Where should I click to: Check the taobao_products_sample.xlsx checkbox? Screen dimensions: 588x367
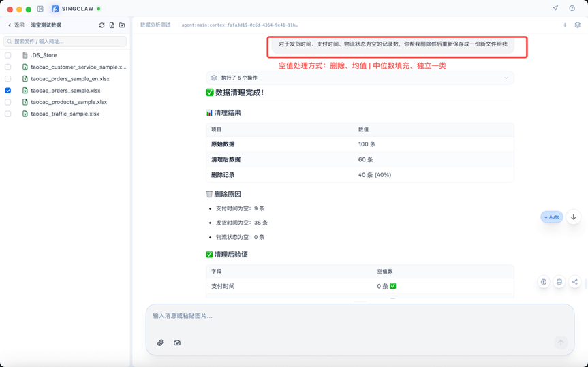(8, 102)
